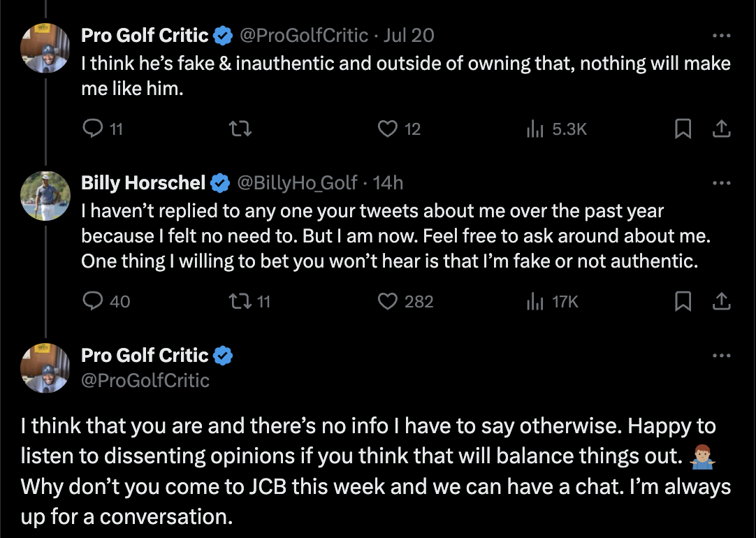Share Billy Horschel's tweet

[721, 301]
